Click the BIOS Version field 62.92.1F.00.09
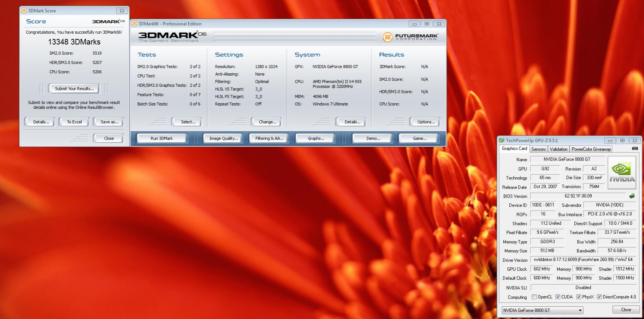The height and width of the screenshot is (319, 644). pos(578,196)
